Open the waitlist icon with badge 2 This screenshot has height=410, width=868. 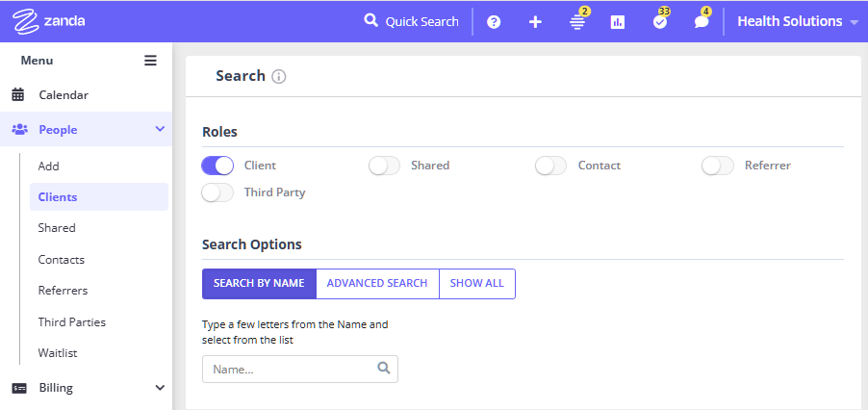[577, 21]
